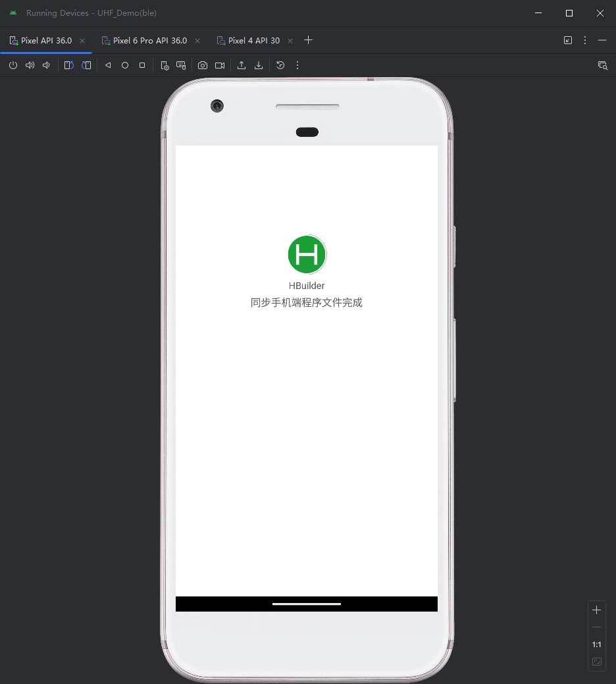This screenshot has height=684, width=616.
Task: Rotate the device right
Action: coord(86,65)
